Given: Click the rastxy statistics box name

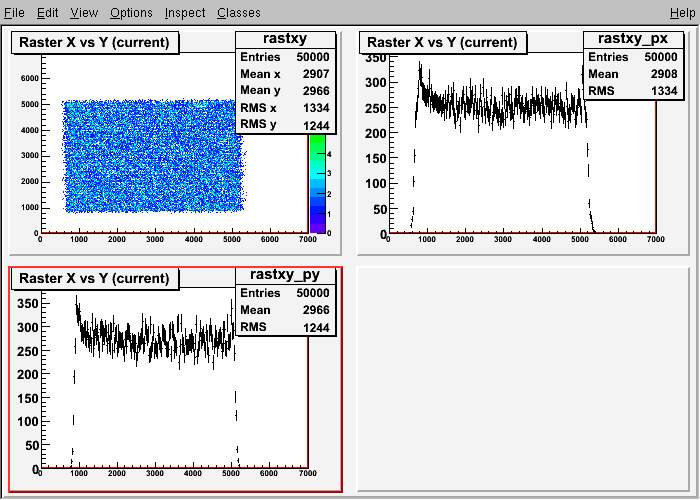Looking at the screenshot, I should (x=285, y=39).
